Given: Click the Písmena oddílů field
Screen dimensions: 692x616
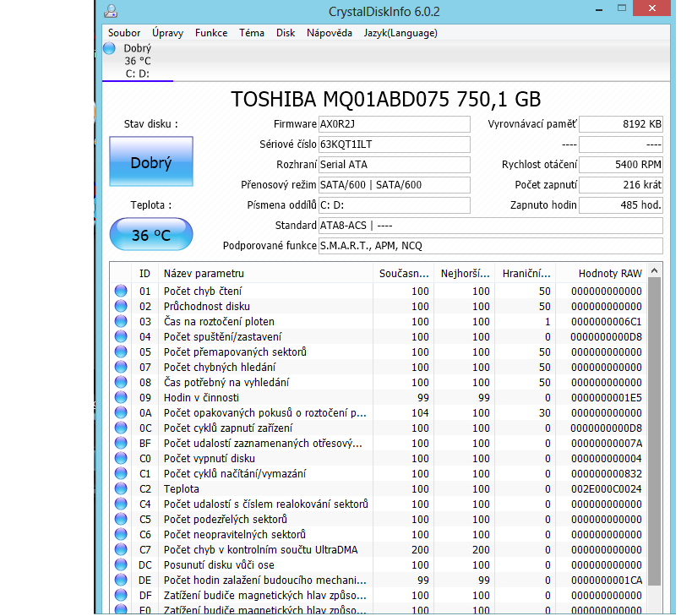Looking at the screenshot, I should pyautogui.click(x=395, y=205).
